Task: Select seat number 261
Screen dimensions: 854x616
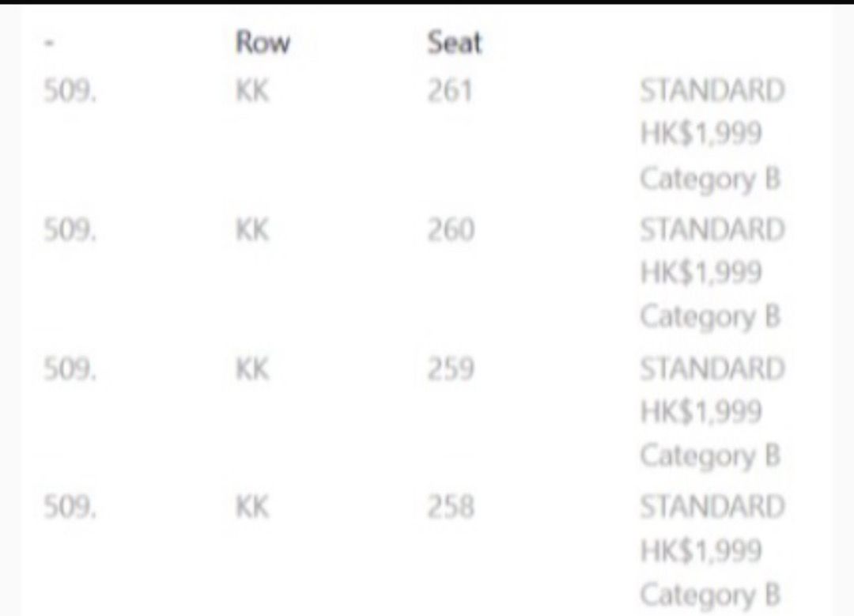Action: [x=449, y=93]
